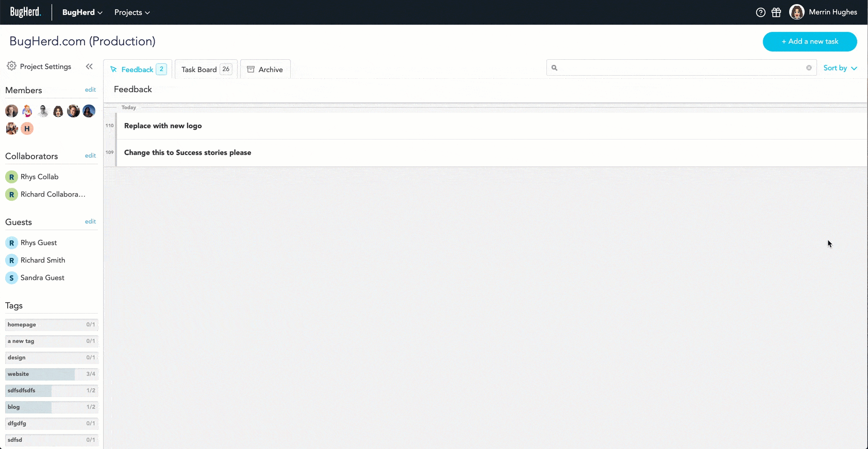Click the gift rewards icon

[776, 12]
